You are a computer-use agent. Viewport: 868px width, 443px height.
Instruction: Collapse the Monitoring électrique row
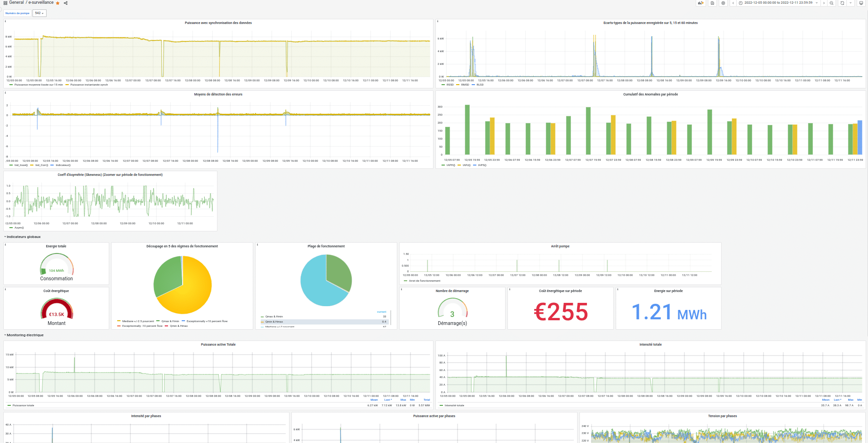tap(24, 335)
